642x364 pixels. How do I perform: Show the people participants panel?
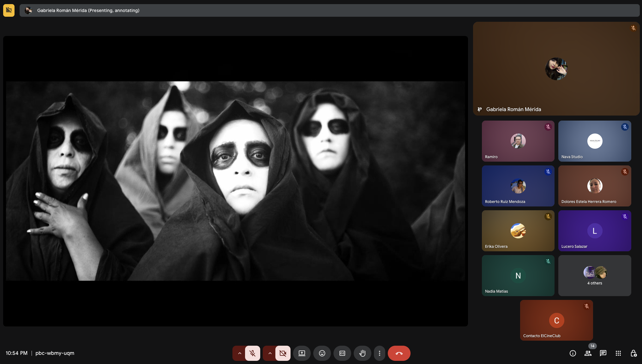pos(588,353)
